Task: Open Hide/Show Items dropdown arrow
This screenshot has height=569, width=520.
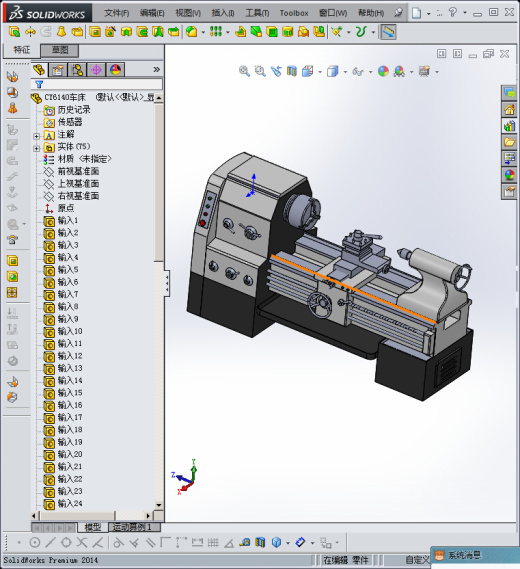Action: (x=370, y=72)
